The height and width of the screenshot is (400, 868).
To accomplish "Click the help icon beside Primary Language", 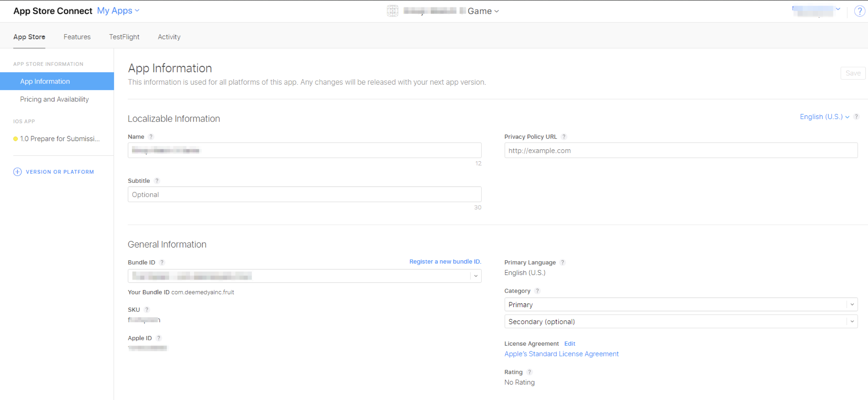I will pyautogui.click(x=562, y=262).
